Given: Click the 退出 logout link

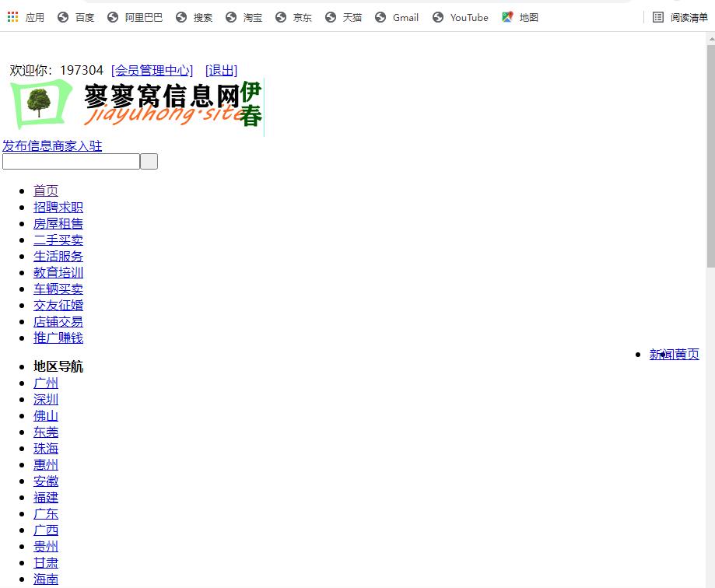Looking at the screenshot, I should click(x=221, y=71).
